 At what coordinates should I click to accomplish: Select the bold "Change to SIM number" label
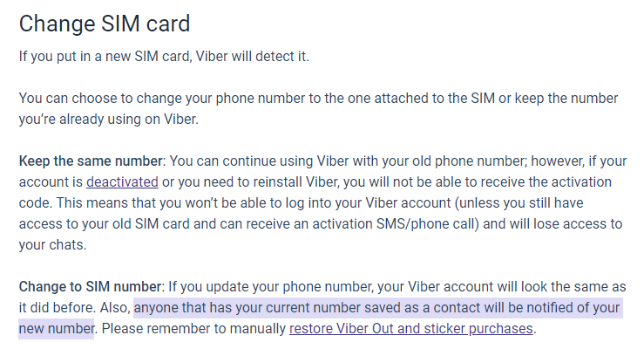point(91,286)
